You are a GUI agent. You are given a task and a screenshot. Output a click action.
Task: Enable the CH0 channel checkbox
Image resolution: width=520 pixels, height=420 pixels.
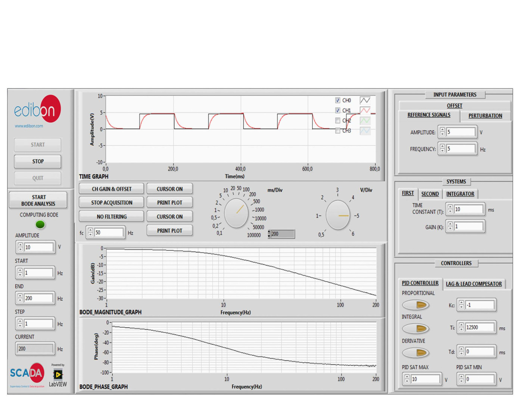[337, 100]
